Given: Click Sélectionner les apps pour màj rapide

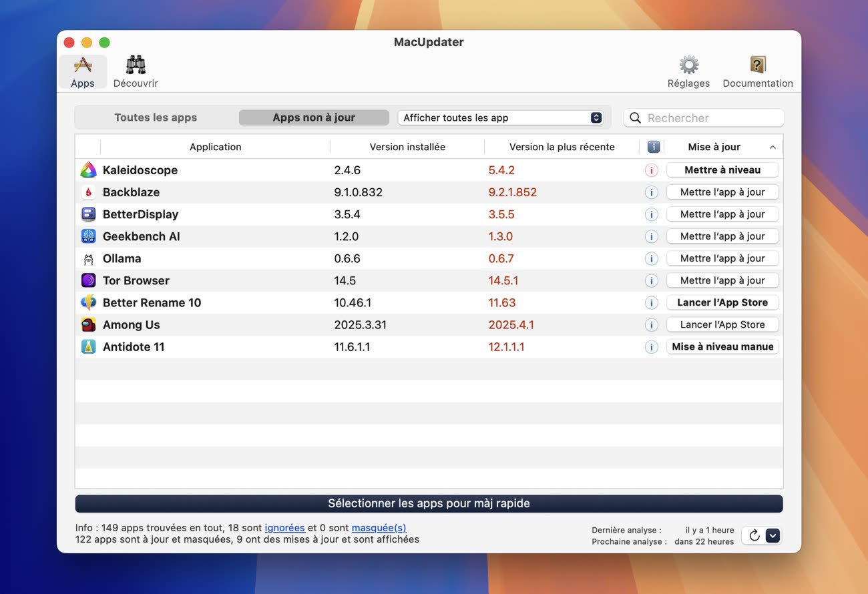Looking at the screenshot, I should tap(429, 503).
